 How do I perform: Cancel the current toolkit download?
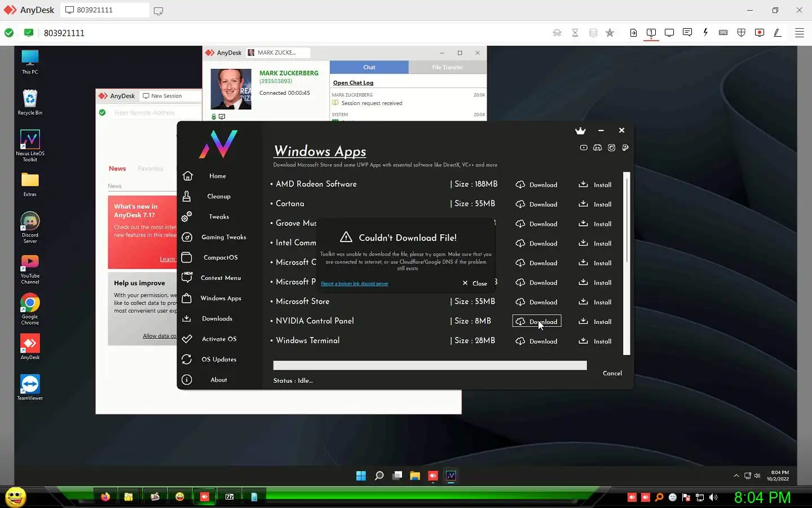pyautogui.click(x=612, y=373)
